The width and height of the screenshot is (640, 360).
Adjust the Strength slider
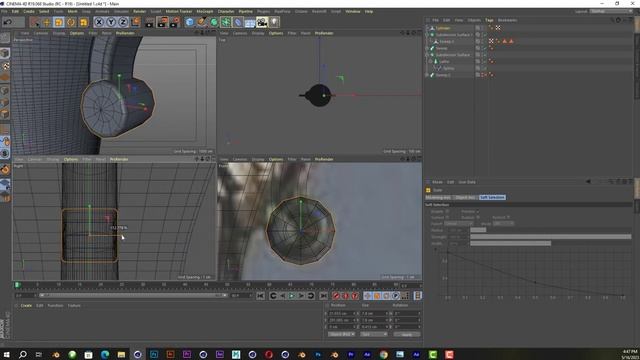point(551,237)
